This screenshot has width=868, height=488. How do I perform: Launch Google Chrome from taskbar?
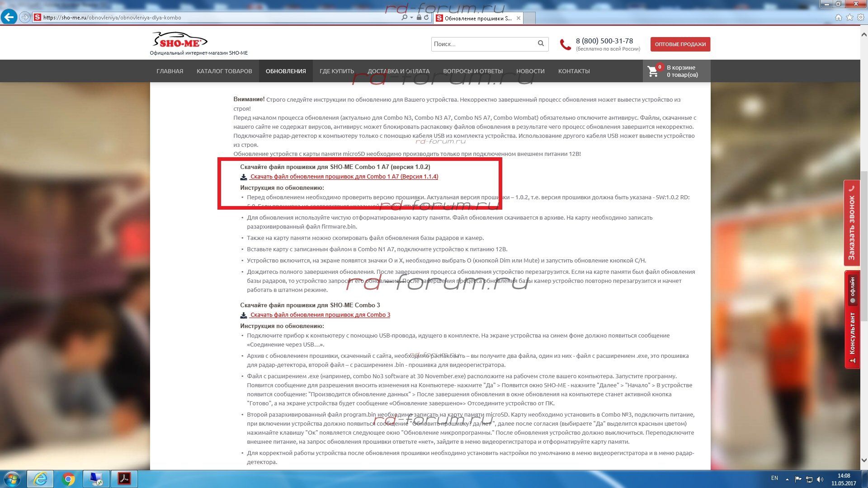pos(69,479)
